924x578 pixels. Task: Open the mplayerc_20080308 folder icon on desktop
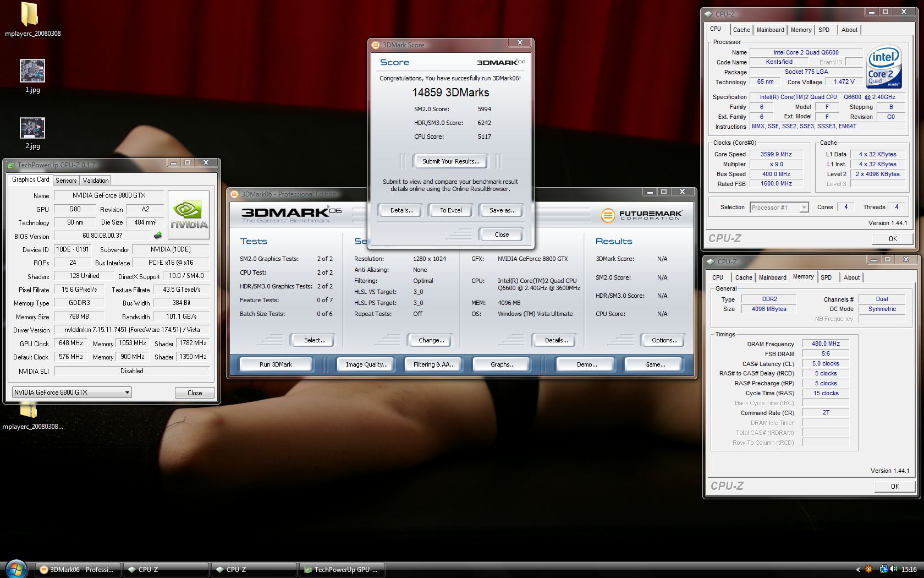point(30,15)
